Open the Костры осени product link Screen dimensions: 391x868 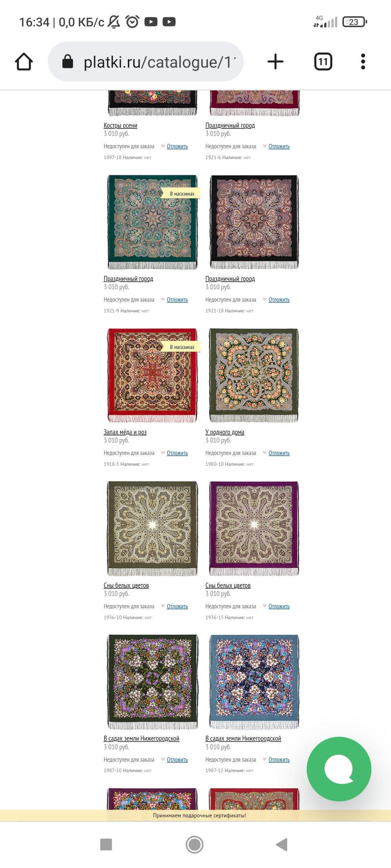click(121, 125)
